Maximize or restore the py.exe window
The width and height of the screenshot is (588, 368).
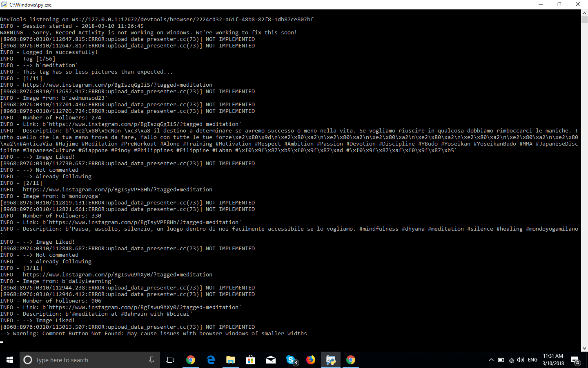click(559, 4)
